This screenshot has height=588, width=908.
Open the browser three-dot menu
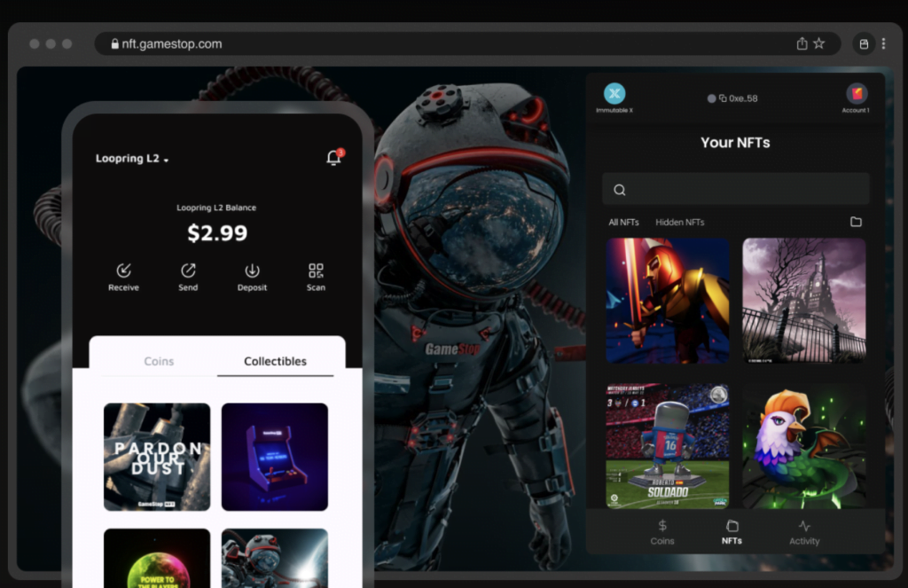point(883,43)
